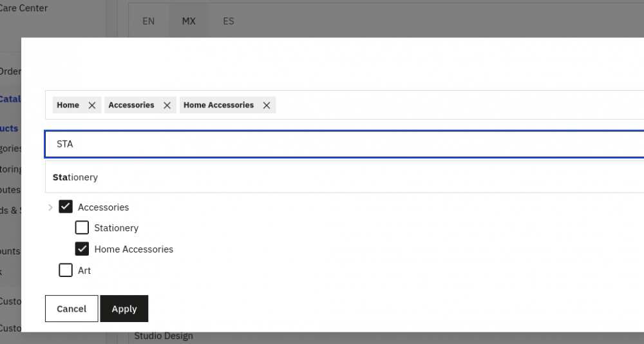Switch to the EN language tab

(x=148, y=21)
